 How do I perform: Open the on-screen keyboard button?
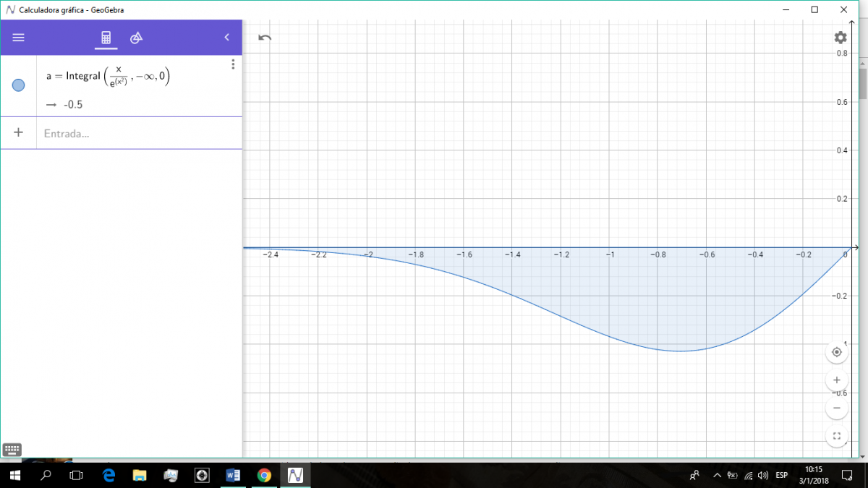coord(12,449)
